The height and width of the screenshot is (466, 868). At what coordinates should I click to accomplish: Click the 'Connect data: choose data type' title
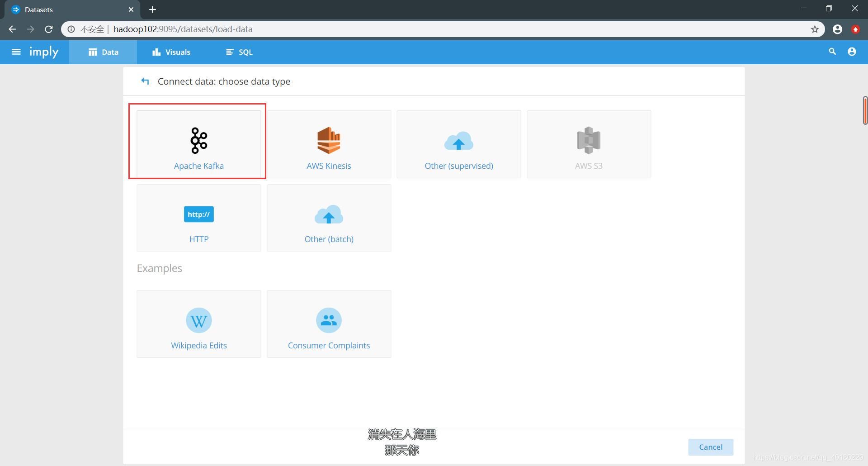[224, 81]
